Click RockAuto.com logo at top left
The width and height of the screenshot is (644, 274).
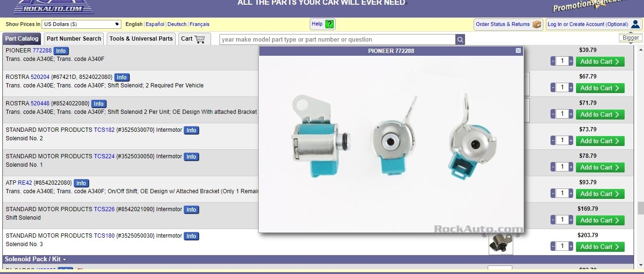[x=53, y=7]
